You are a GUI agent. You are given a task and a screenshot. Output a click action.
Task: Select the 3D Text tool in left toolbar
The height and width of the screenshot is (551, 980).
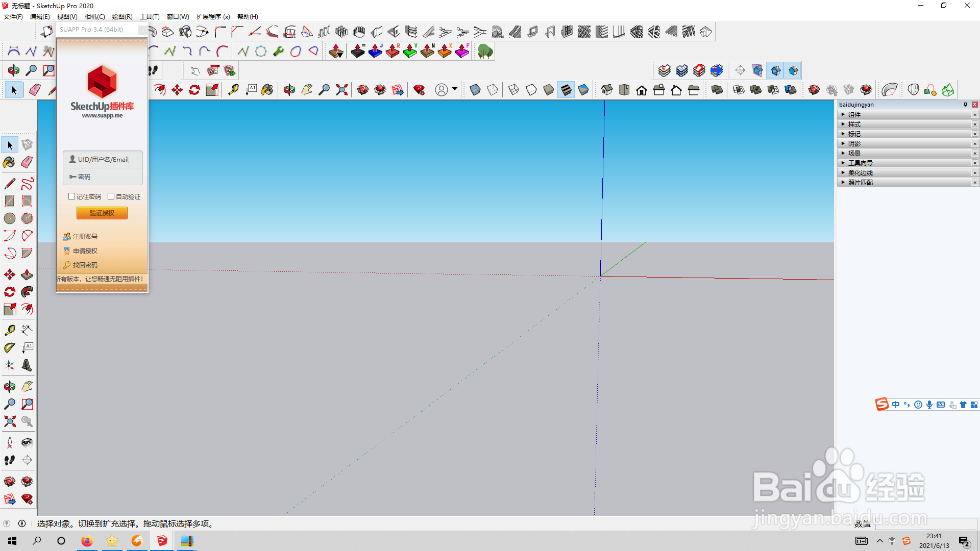pos(27,365)
